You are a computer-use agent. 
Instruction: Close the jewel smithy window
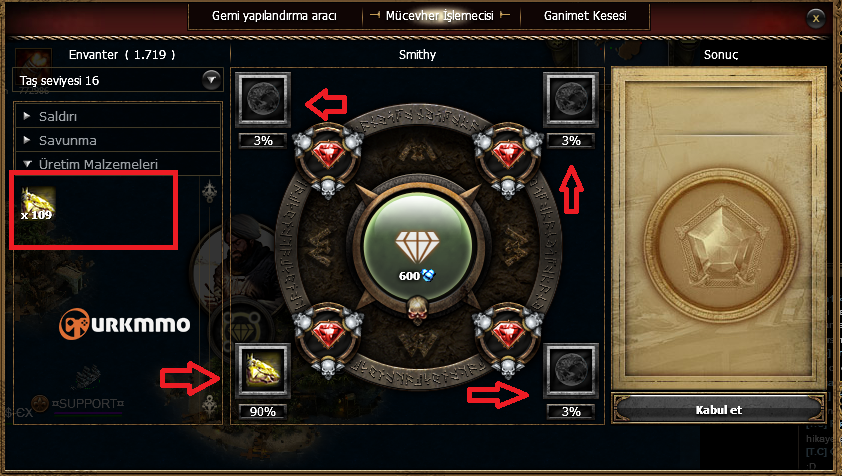pyautogui.click(x=816, y=18)
